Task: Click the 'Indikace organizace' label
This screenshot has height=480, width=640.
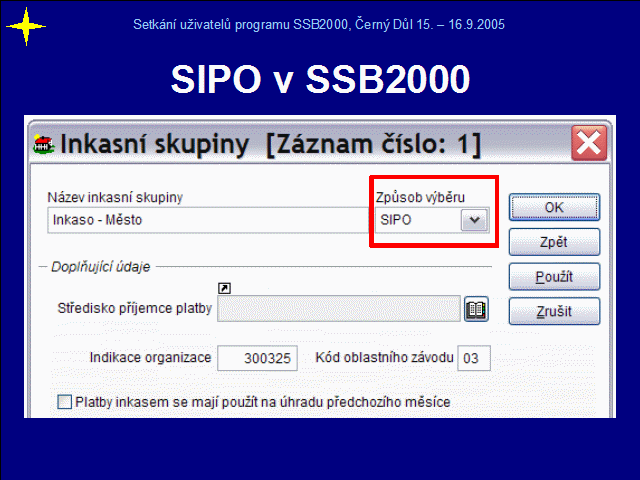Action: [x=150, y=358]
